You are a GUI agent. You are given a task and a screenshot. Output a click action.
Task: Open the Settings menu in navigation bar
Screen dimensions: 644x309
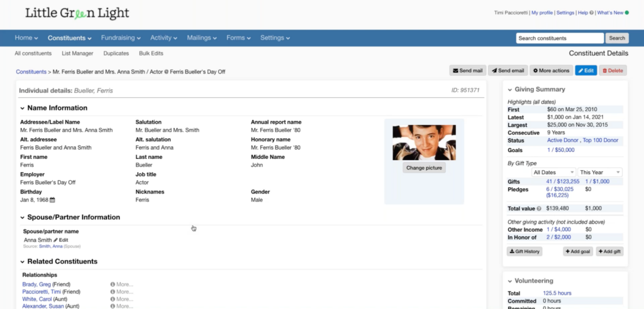(x=275, y=38)
